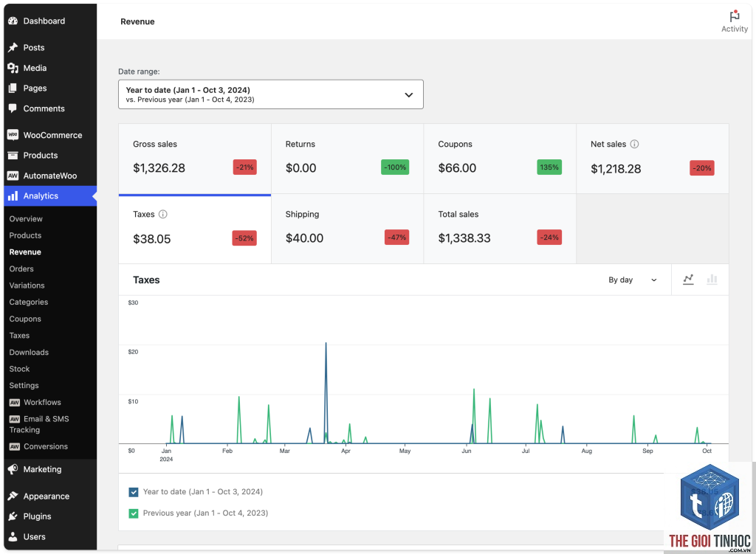The image size is (756, 554).
Task: Click the Plugins menu label
Action: [37, 516]
